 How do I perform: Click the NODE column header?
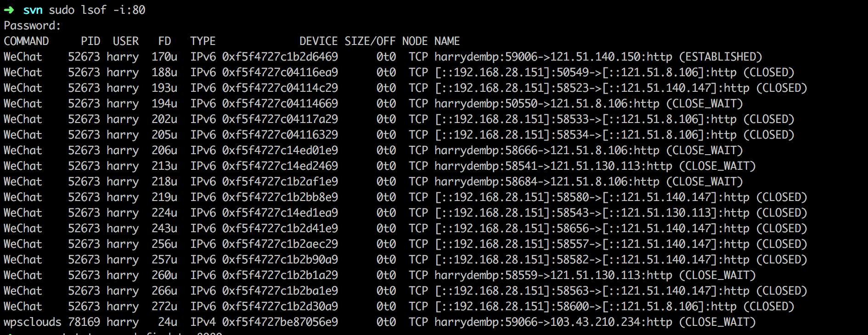[x=415, y=41]
